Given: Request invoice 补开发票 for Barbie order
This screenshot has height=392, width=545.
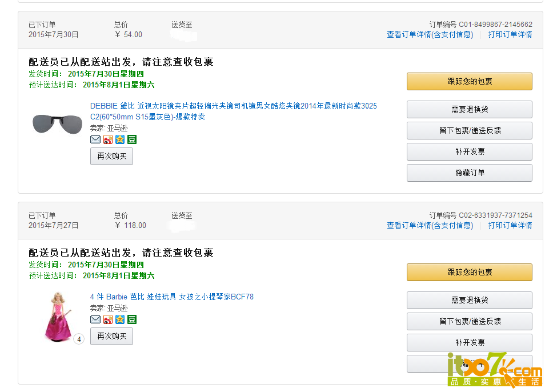Looking at the screenshot, I should tap(470, 343).
